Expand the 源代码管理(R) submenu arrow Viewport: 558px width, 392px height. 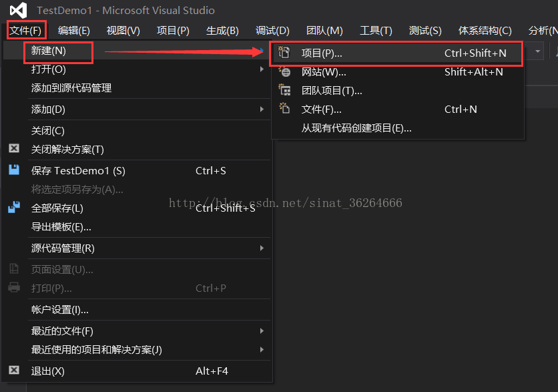pos(262,248)
